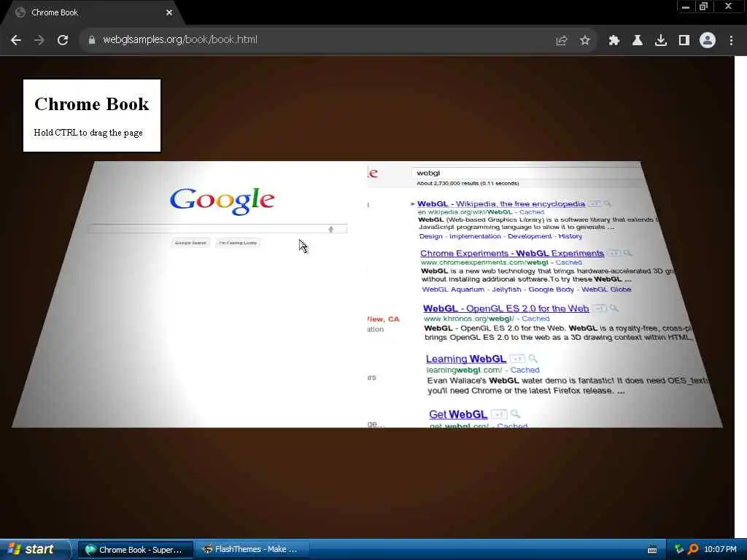
Task: Open Chrome Experiments - WebGL Experiments link
Action: point(512,253)
